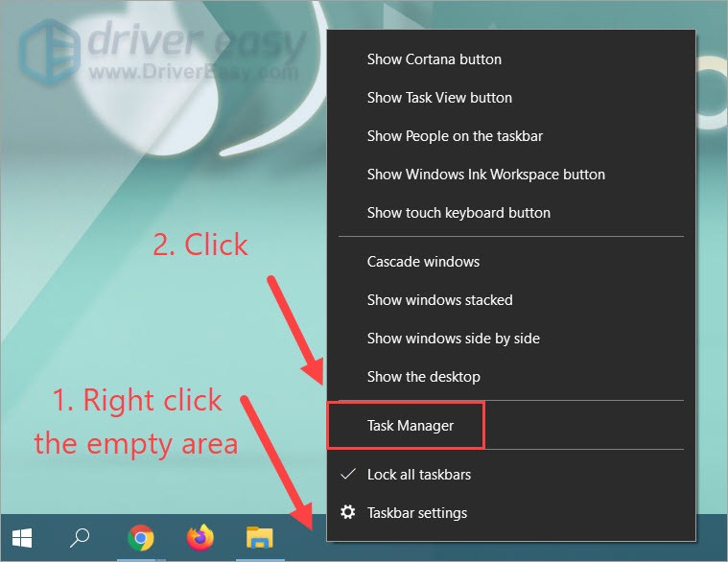Open Firefox from the taskbar
Viewport: 728px width, 562px height.
click(200, 539)
